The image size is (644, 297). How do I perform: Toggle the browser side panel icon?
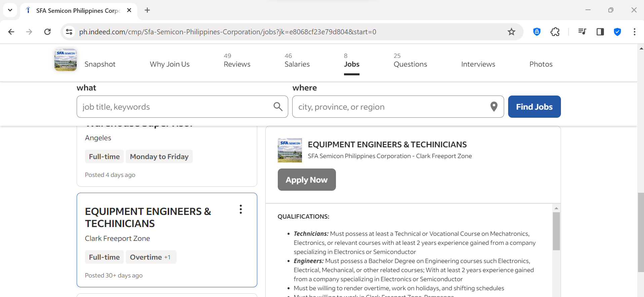tap(600, 32)
